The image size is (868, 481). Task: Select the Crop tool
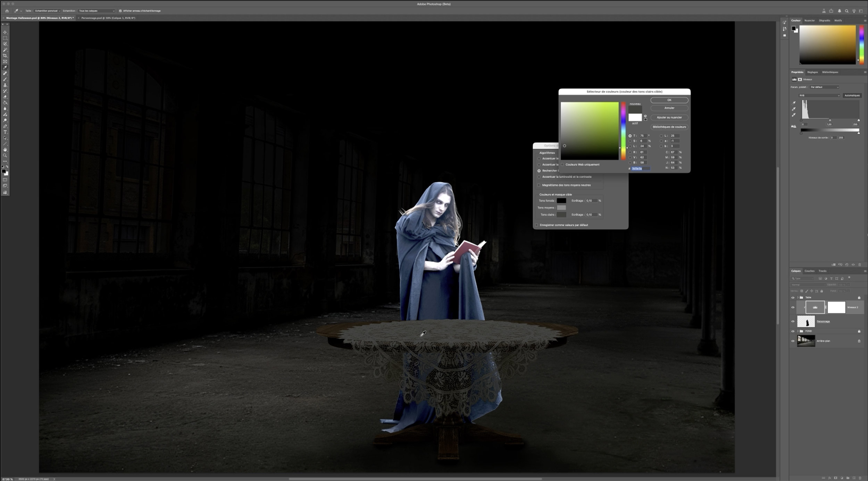[5, 56]
